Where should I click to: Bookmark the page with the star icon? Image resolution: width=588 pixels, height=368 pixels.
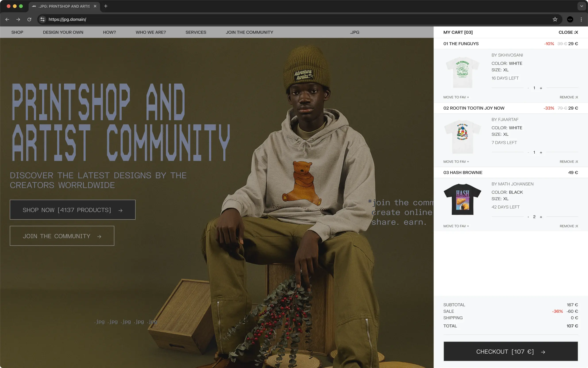click(x=555, y=19)
